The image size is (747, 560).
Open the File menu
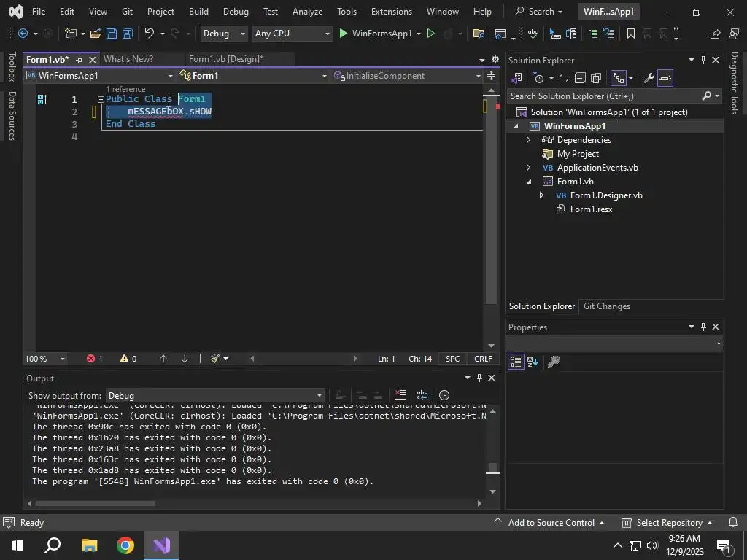(x=39, y=12)
